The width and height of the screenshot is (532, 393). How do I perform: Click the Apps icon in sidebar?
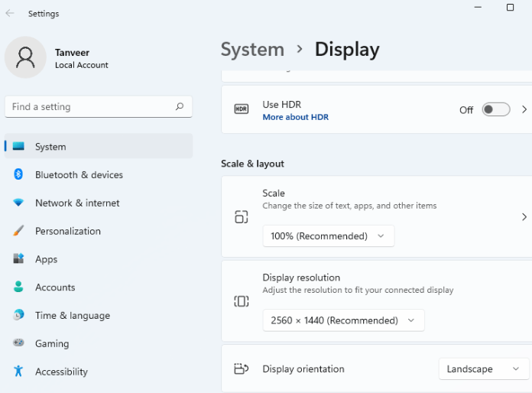pyautogui.click(x=18, y=259)
